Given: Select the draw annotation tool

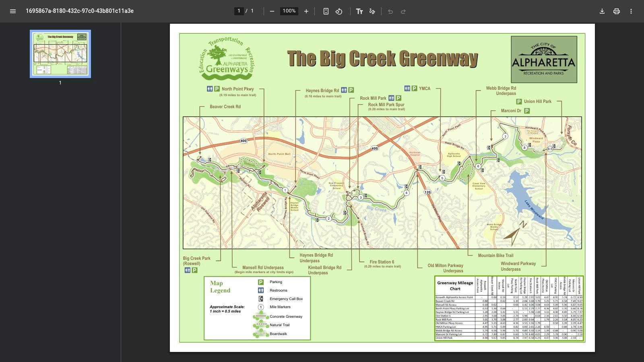Looking at the screenshot, I should click(x=372, y=11).
